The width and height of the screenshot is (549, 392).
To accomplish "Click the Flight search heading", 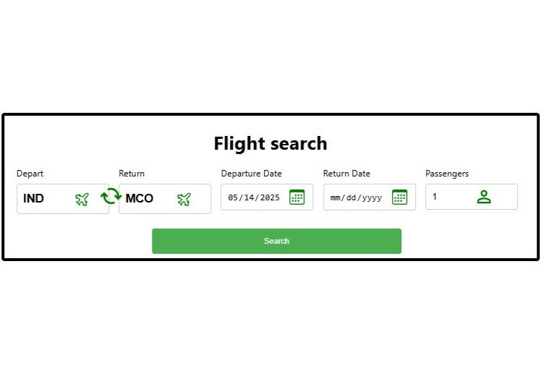I will [271, 144].
